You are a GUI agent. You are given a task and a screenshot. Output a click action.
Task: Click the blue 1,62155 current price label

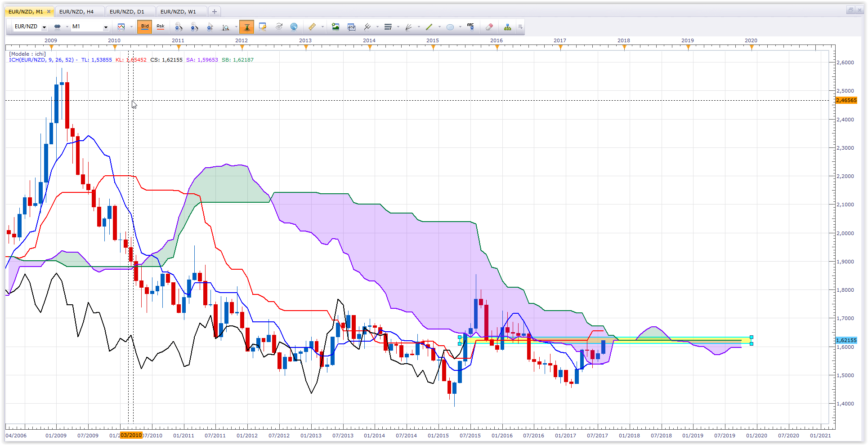coord(846,341)
